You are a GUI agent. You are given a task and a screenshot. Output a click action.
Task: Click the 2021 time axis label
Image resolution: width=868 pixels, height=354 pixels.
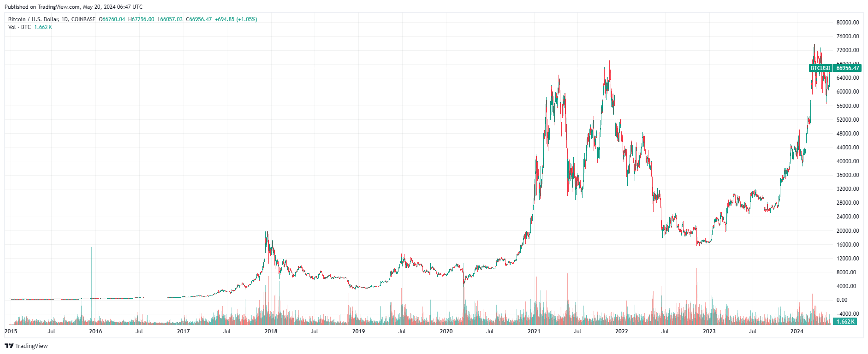pos(534,331)
